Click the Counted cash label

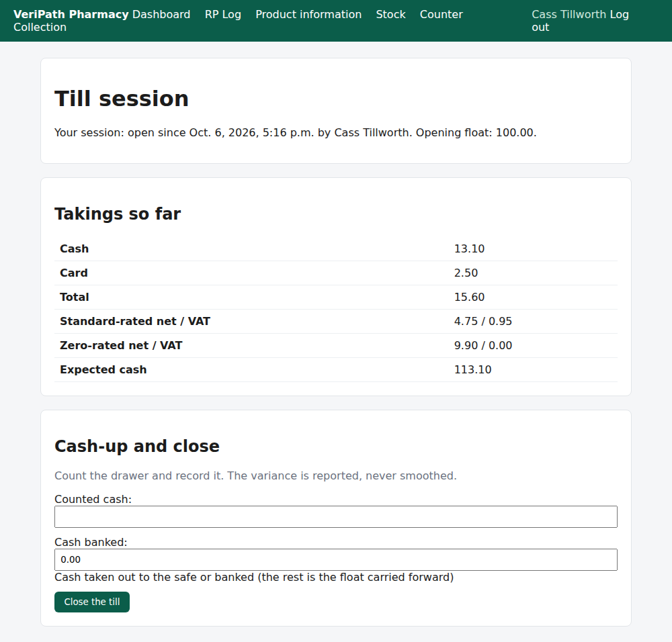pos(93,500)
